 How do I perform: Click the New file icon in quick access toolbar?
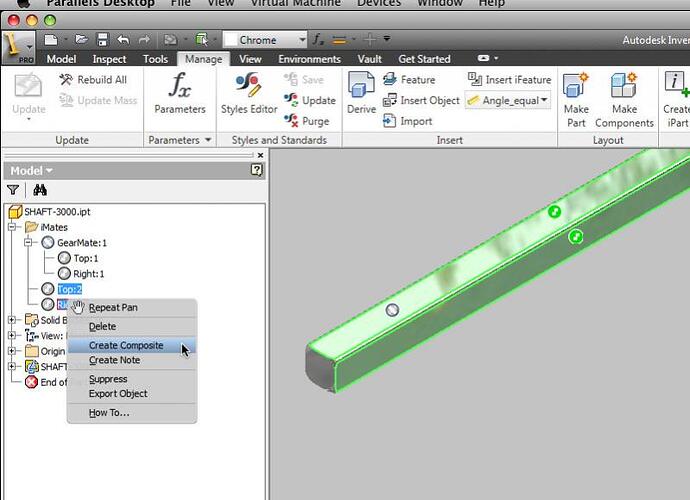pyautogui.click(x=51, y=40)
